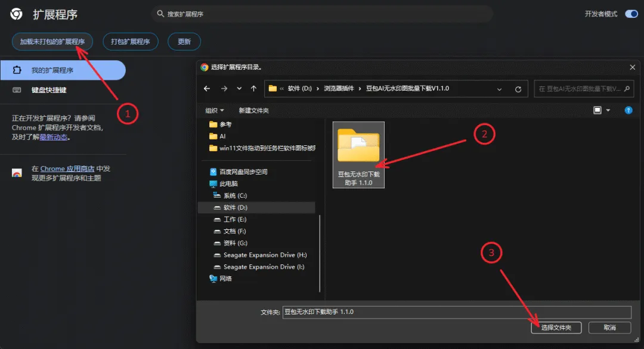Open the Chrome Web Store link
Viewport: 644px width, 349px height.
pos(67,169)
